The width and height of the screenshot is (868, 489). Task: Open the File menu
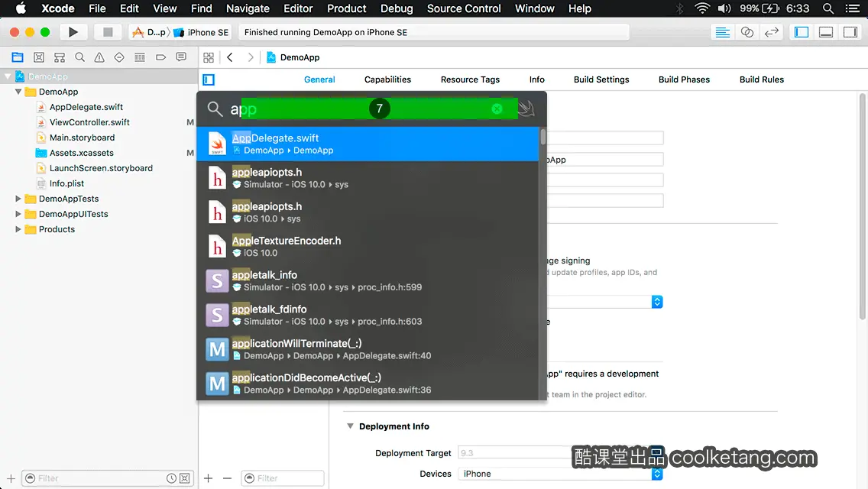[97, 8]
